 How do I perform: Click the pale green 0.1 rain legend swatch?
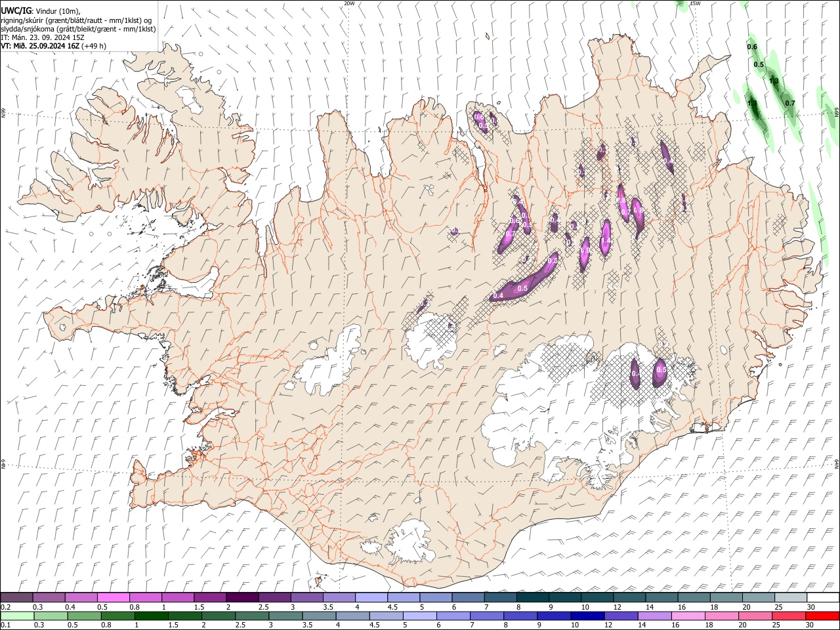pos(17,616)
